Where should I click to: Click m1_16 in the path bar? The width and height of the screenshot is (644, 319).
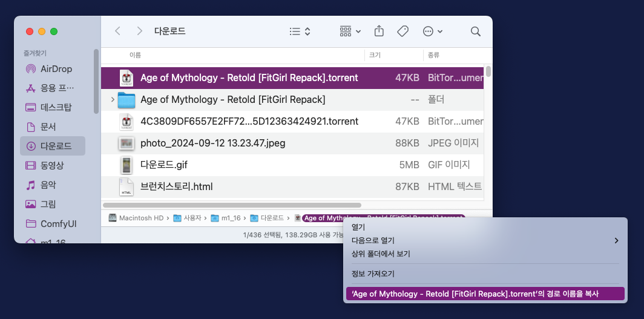226,218
